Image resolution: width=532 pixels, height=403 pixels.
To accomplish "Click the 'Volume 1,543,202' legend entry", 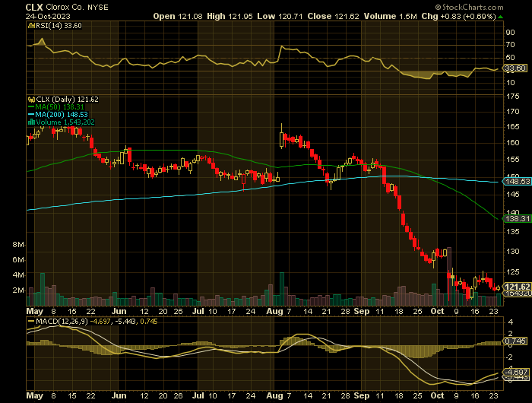I will (x=65, y=122).
